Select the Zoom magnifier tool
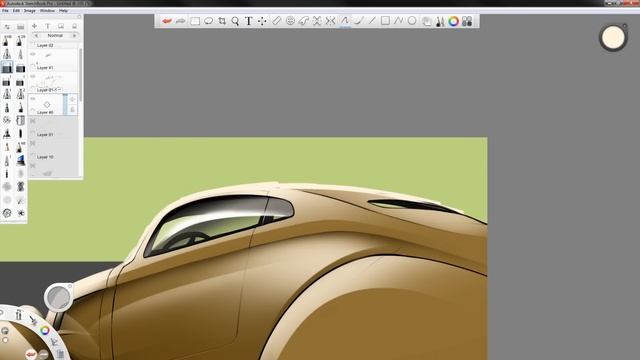Image resolution: width=640 pixels, height=360 pixels. pyautogui.click(x=235, y=21)
